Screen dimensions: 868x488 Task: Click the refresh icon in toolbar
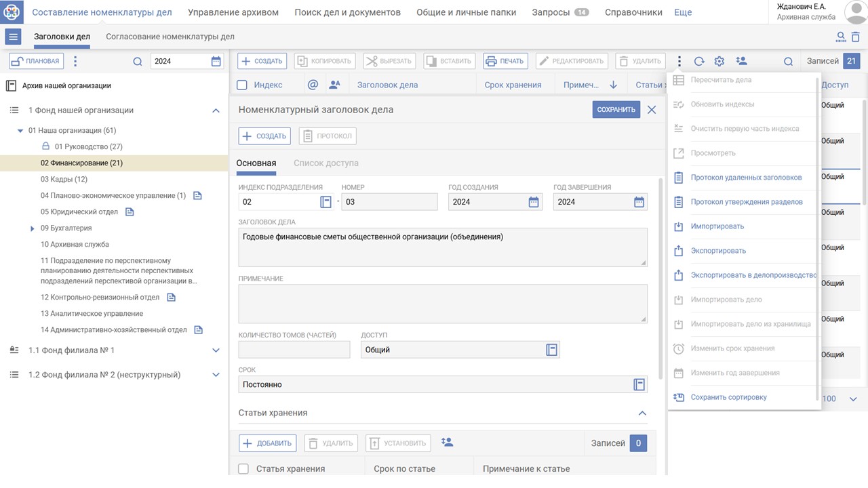[x=699, y=61]
